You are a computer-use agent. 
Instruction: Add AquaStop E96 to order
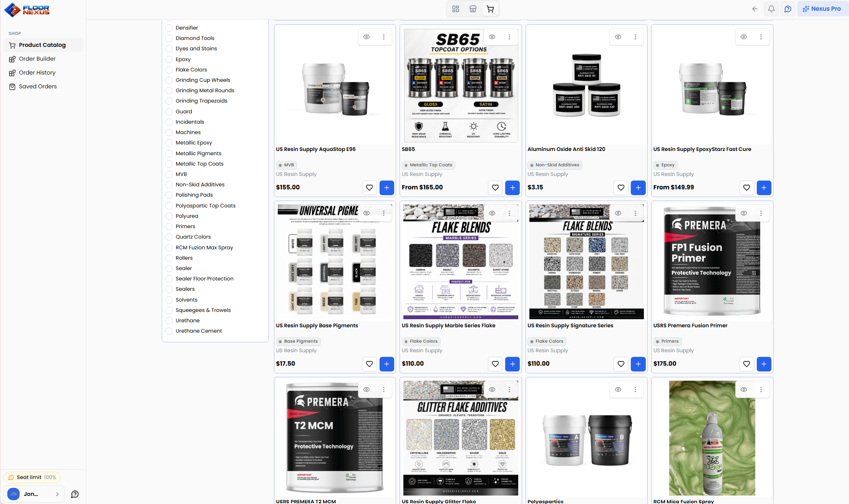tap(387, 187)
